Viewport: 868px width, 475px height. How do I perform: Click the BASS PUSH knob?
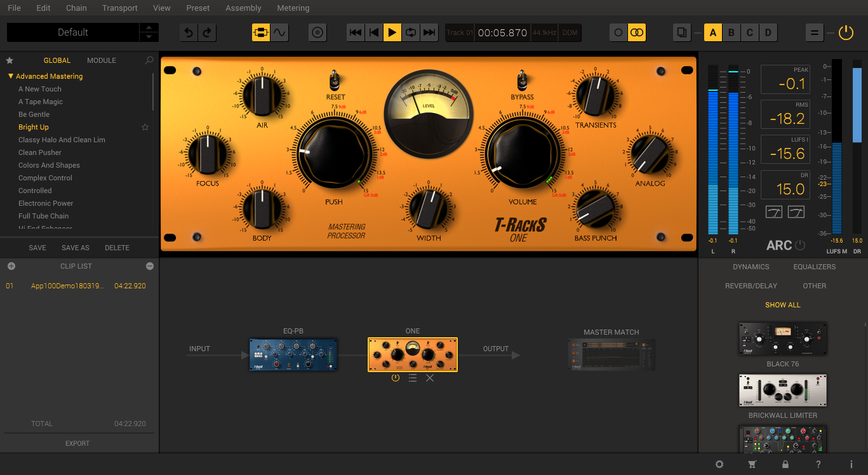click(x=595, y=208)
